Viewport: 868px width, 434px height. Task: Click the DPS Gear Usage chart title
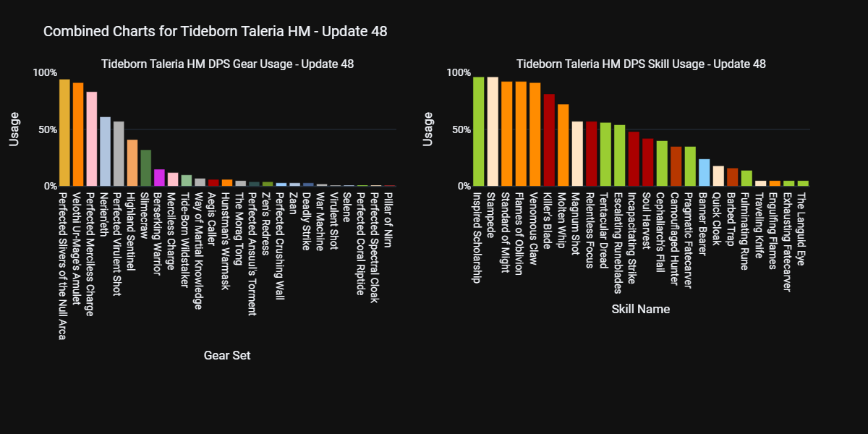click(227, 64)
